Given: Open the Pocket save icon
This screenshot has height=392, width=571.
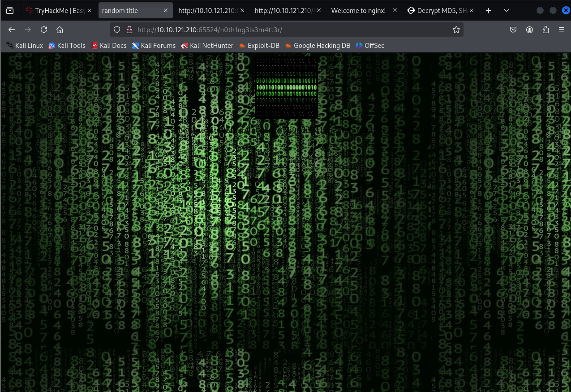Looking at the screenshot, I should click(x=513, y=30).
